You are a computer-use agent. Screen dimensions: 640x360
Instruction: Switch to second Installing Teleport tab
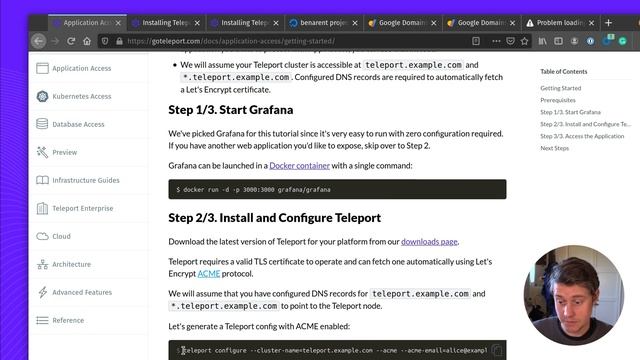click(245, 23)
